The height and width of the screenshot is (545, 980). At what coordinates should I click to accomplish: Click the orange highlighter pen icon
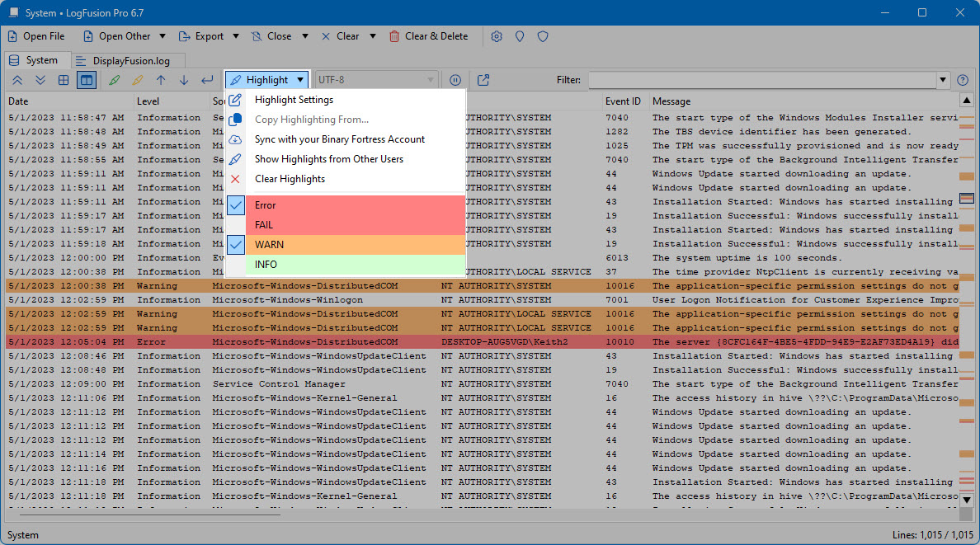tap(138, 80)
